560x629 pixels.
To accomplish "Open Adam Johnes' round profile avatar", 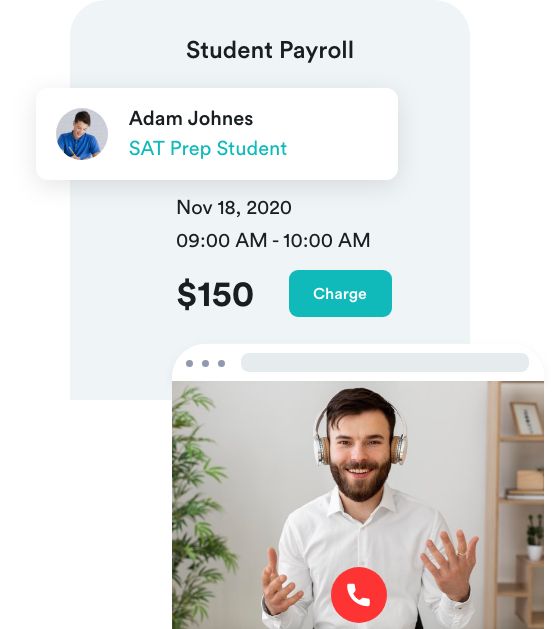I will (x=82, y=134).
